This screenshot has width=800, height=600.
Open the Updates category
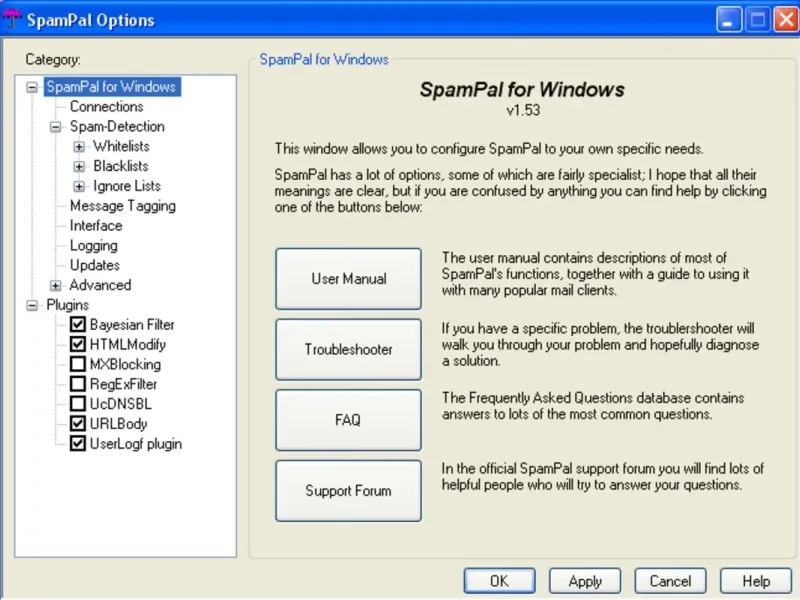coord(95,265)
